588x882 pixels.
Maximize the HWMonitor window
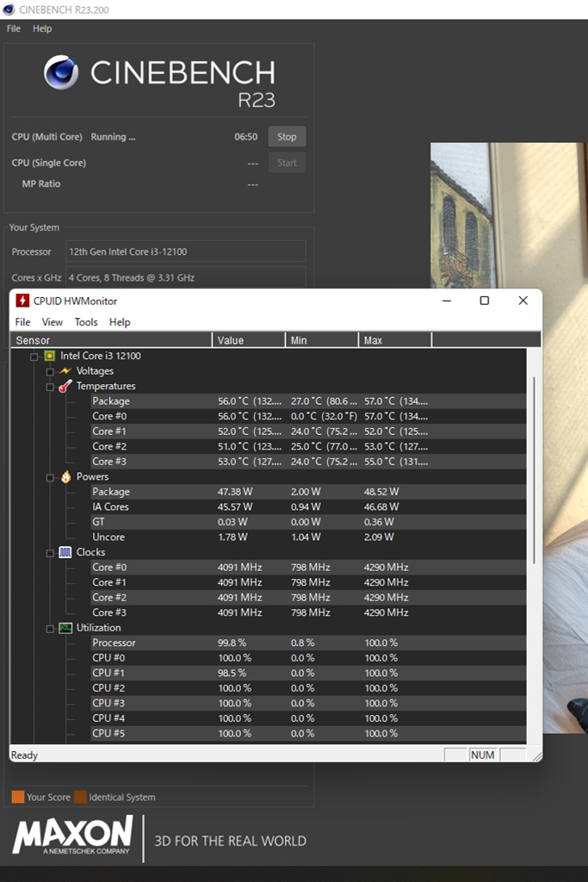tap(484, 301)
